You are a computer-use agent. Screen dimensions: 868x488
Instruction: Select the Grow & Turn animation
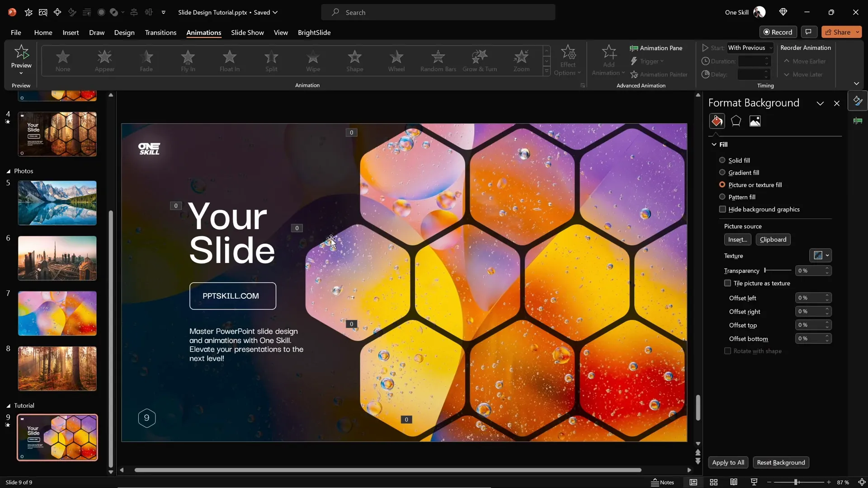point(480,61)
